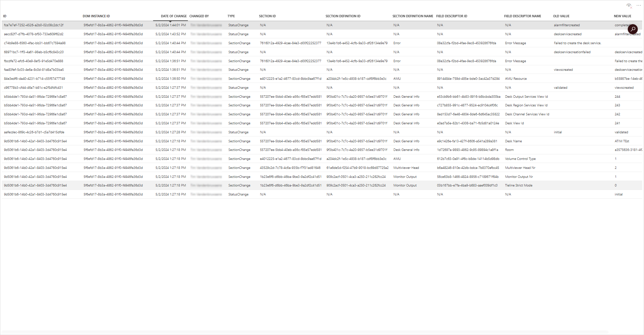Select ID c96778b3-cfd4-46a7-b81c-e2f54fdfc431
Screen dimensions: 644x335
[x=33, y=88]
